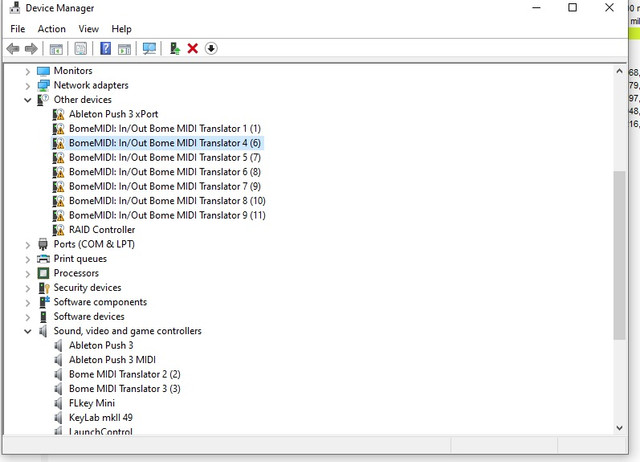640x462 pixels.
Task: Expand the Processors category
Action: tap(27, 274)
